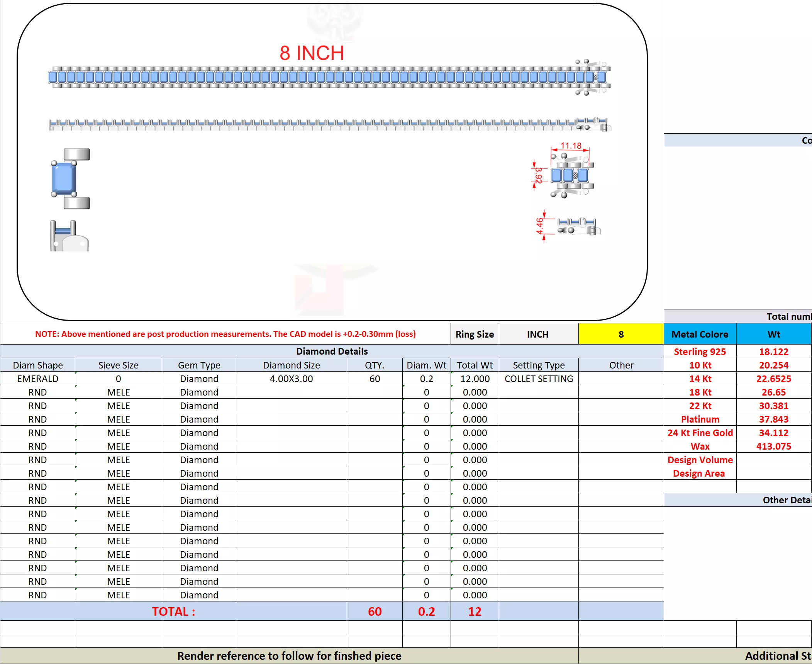Click the EMERALD diam shape cell
Viewport: 812px width, 664px height.
[37, 379]
